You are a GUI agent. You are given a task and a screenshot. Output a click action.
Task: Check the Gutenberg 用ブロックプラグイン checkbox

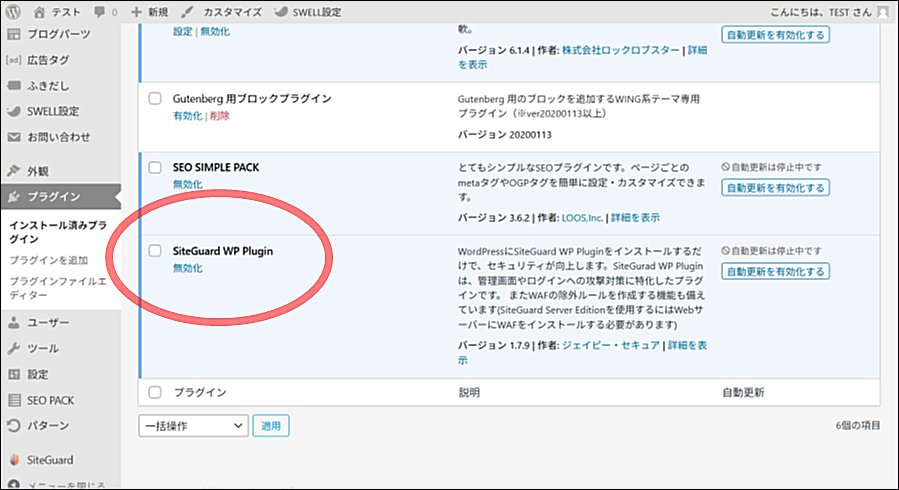point(155,99)
